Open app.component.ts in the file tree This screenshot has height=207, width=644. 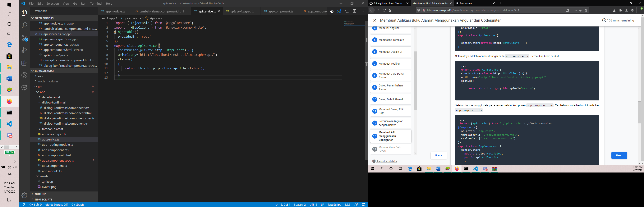(x=54, y=166)
